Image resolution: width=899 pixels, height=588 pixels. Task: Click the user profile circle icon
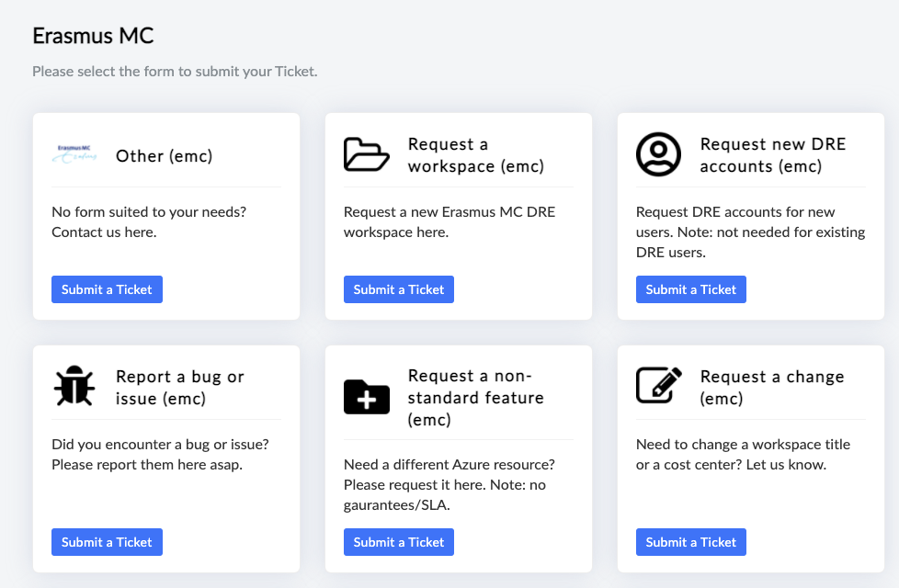click(x=658, y=154)
